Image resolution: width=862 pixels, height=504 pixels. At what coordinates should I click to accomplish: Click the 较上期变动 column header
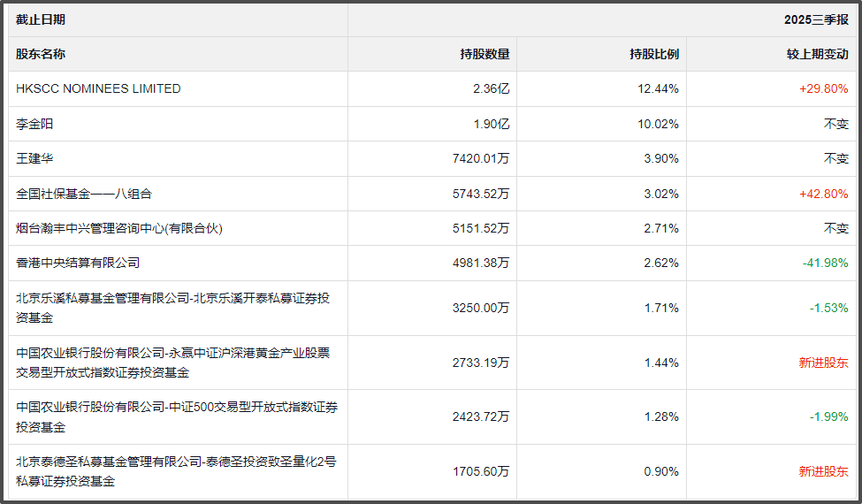pyautogui.click(x=817, y=54)
